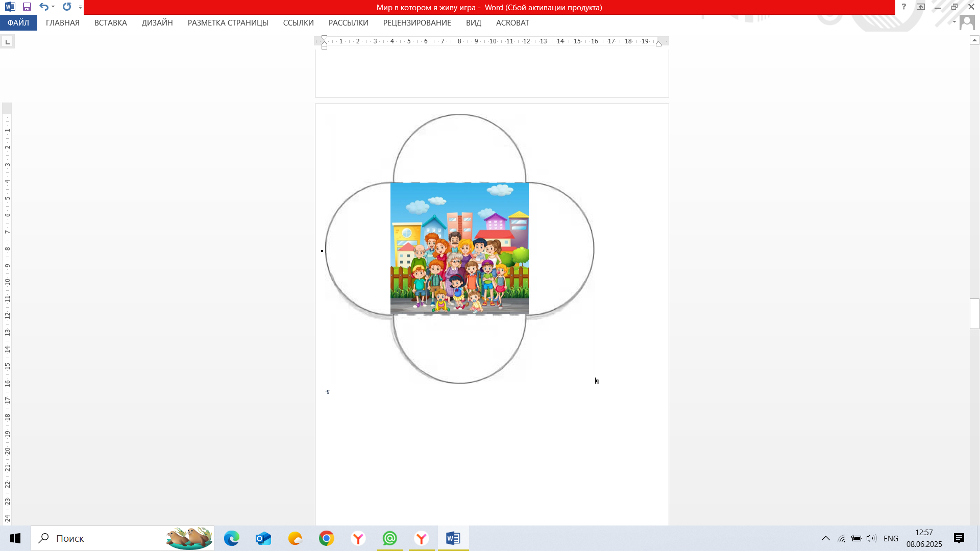
Task: Click the Undo arrow icon
Action: (x=44, y=7)
